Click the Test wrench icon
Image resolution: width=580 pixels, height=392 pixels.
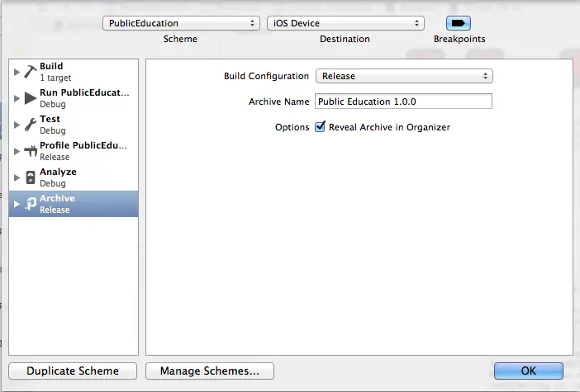click(x=31, y=125)
